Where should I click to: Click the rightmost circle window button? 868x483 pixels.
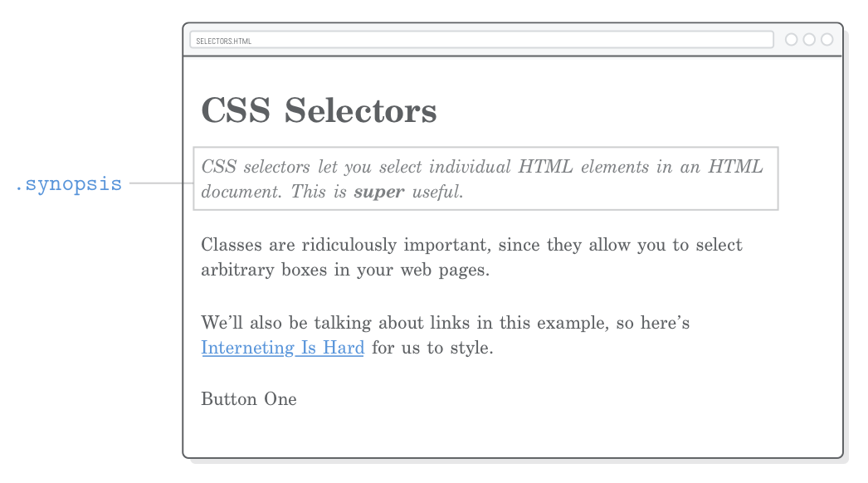[827, 40]
